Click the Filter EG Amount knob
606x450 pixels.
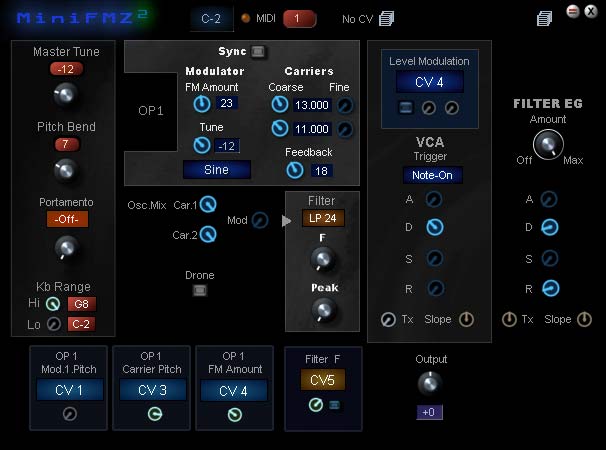(548, 145)
